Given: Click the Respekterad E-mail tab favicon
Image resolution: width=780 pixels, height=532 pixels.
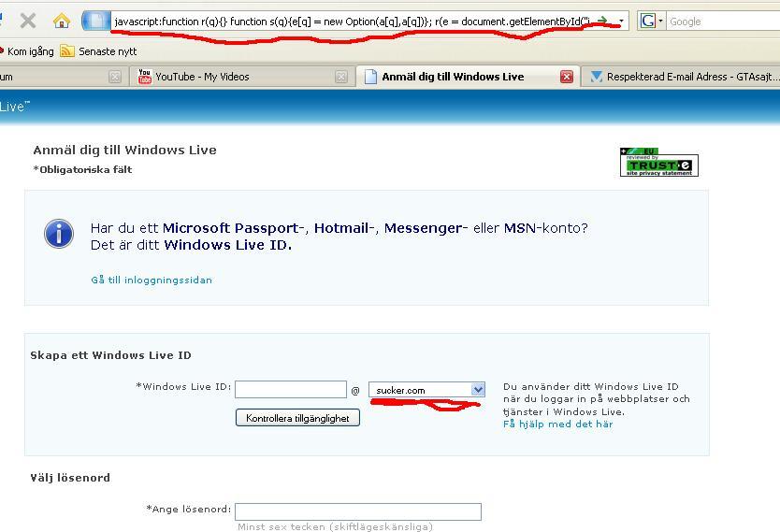Looking at the screenshot, I should click(596, 77).
